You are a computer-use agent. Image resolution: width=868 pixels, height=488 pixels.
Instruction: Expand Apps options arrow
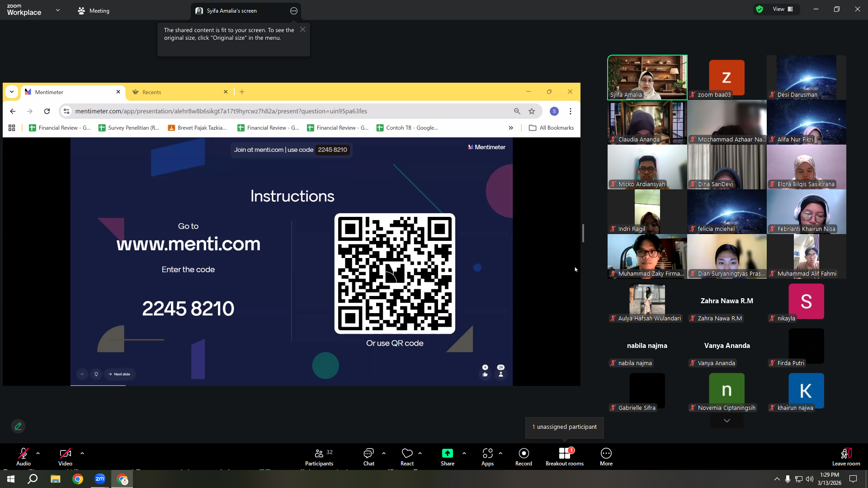[x=500, y=453]
